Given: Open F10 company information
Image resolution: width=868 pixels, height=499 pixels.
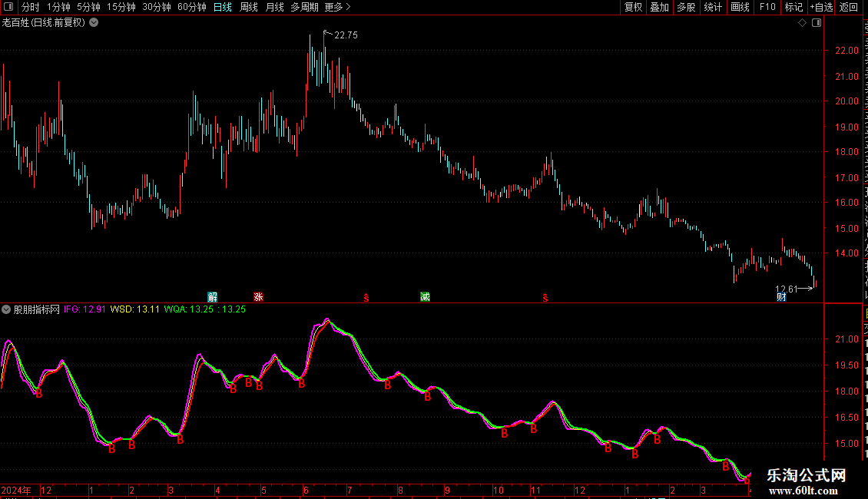Looking at the screenshot, I should [x=767, y=7].
